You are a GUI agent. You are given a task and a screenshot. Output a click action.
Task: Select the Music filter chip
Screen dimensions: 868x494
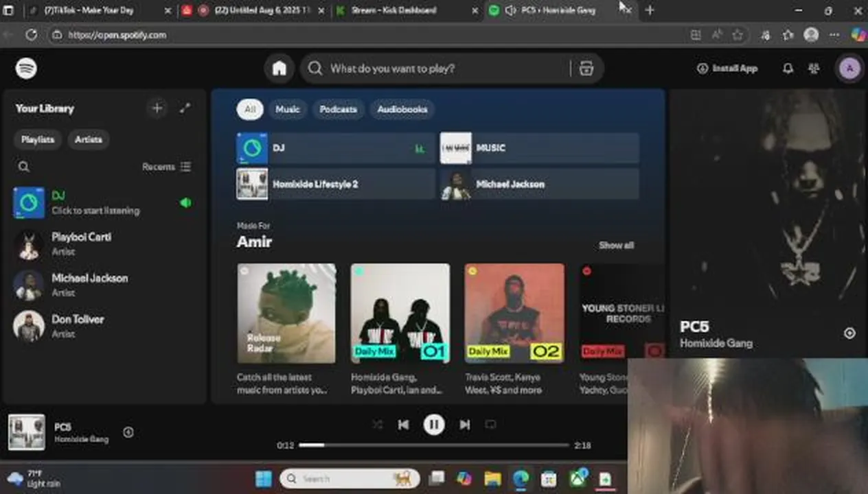[288, 109]
